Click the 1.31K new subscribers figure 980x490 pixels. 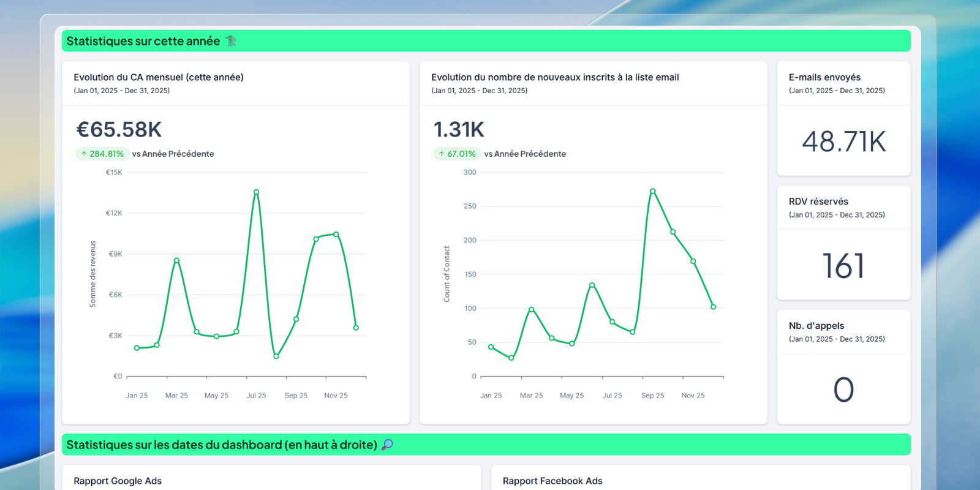(x=459, y=129)
